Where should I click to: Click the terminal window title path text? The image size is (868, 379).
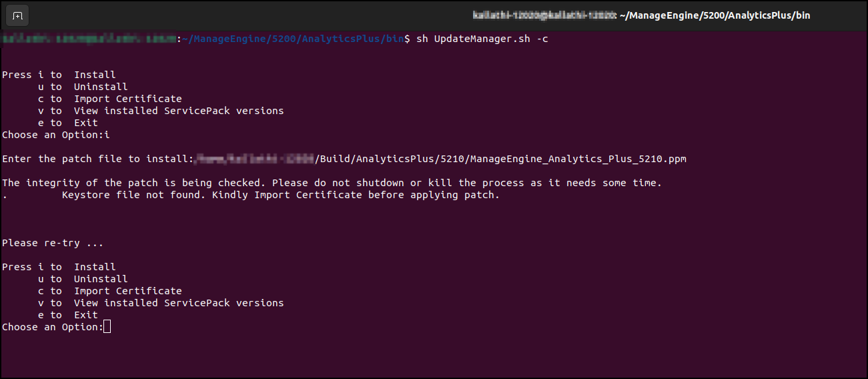coord(715,15)
